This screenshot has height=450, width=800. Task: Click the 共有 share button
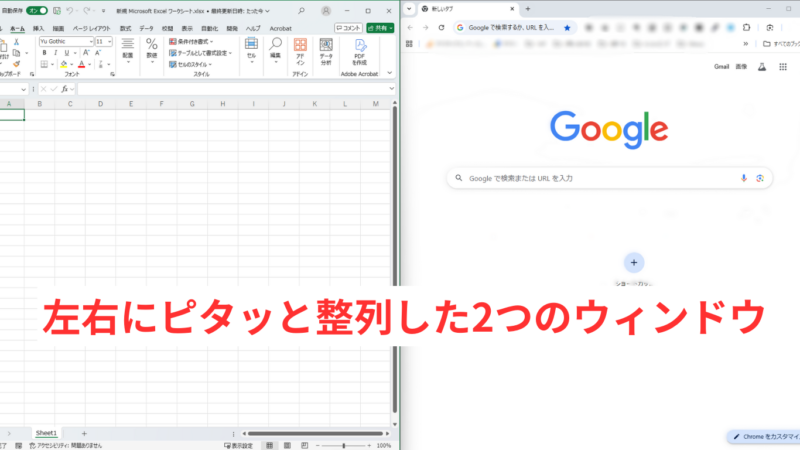point(380,29)
